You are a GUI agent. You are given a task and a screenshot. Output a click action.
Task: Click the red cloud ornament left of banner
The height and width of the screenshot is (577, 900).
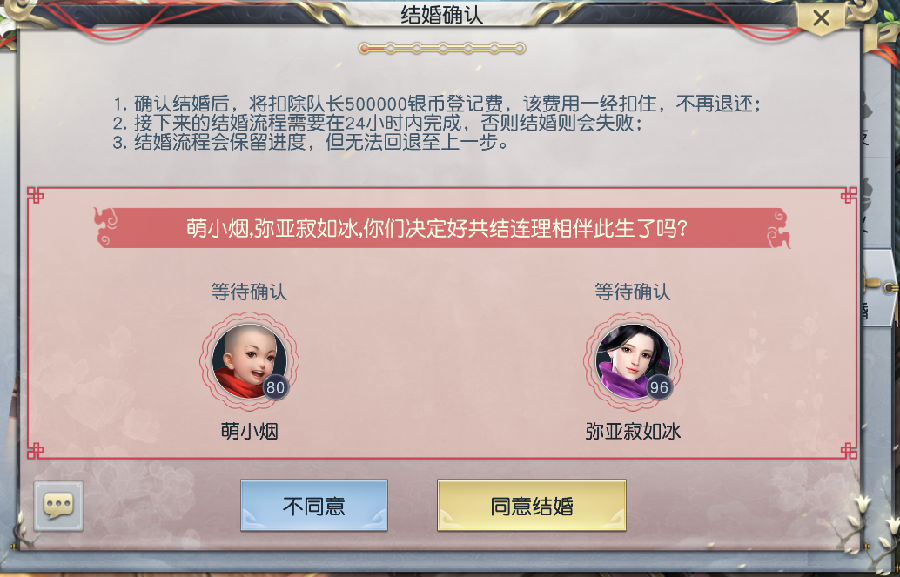coord(106,227)
